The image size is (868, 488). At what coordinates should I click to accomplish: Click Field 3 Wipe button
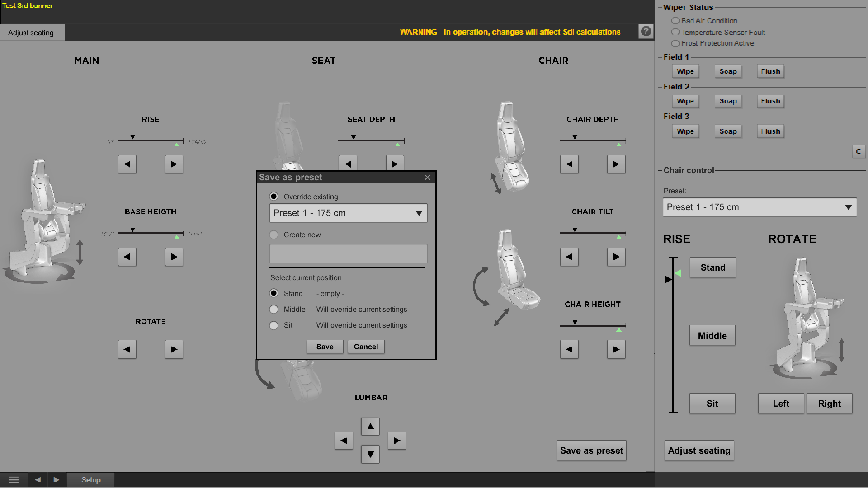pyautogui.click(x=685, y=131)
